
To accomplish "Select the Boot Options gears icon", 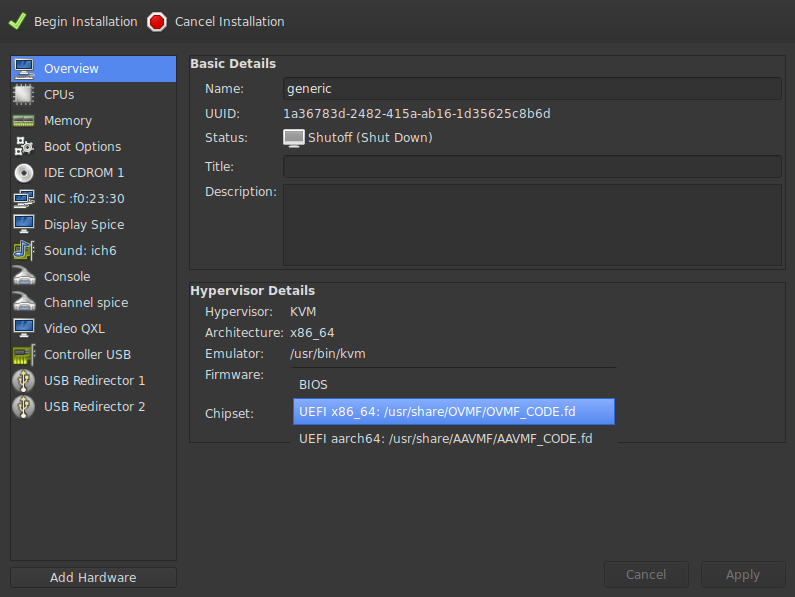I will [x=23, y=147].
